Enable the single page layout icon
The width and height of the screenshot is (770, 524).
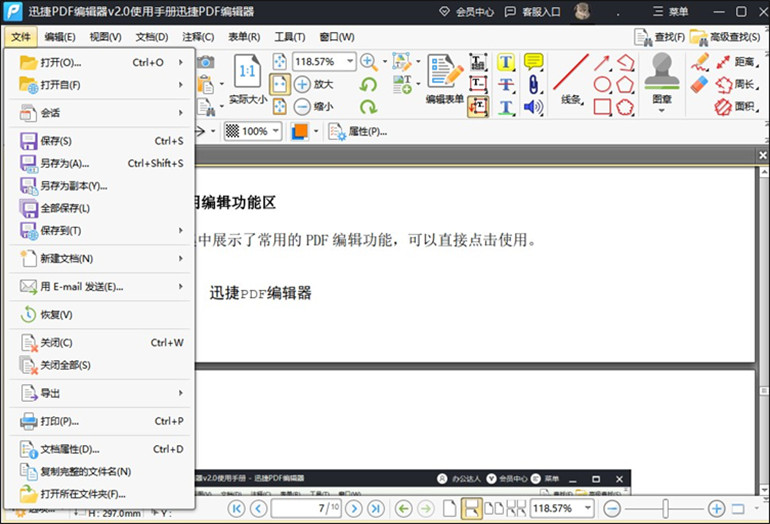coord(449,508)
